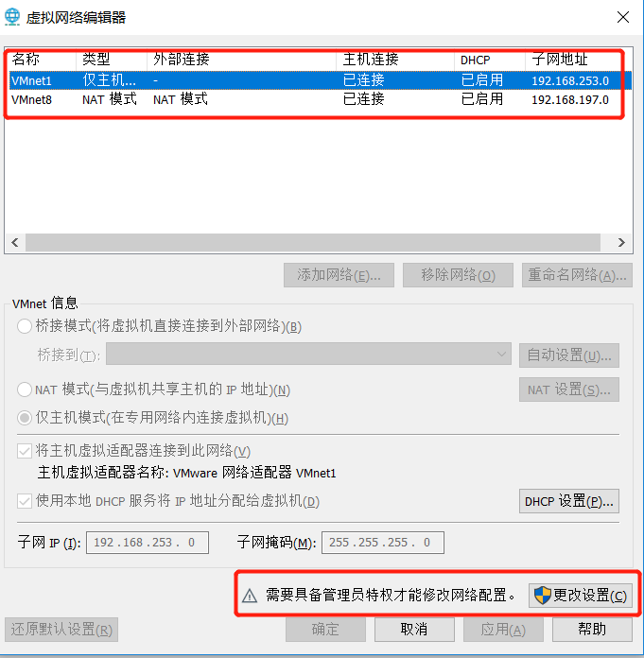Click the warning triangle icon near admin notice
The width and height of the screenshot is (644, 658).
coord(250,596)
